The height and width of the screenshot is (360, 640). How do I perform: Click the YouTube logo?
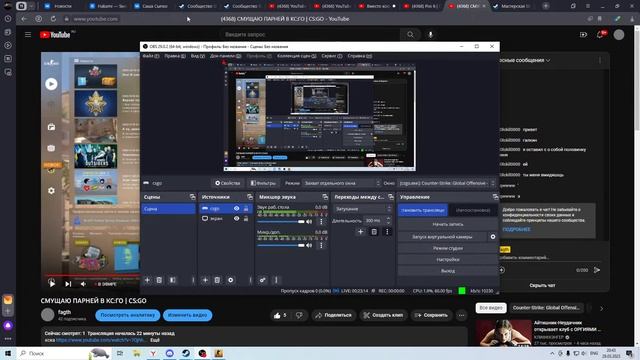pyautogui.click(x=55, y=35)
